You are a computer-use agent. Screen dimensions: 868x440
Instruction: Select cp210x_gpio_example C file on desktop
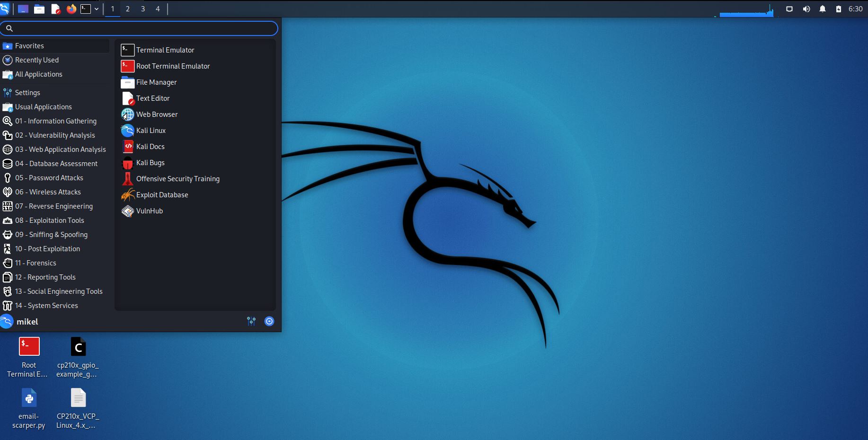click(x=78, y=357)
